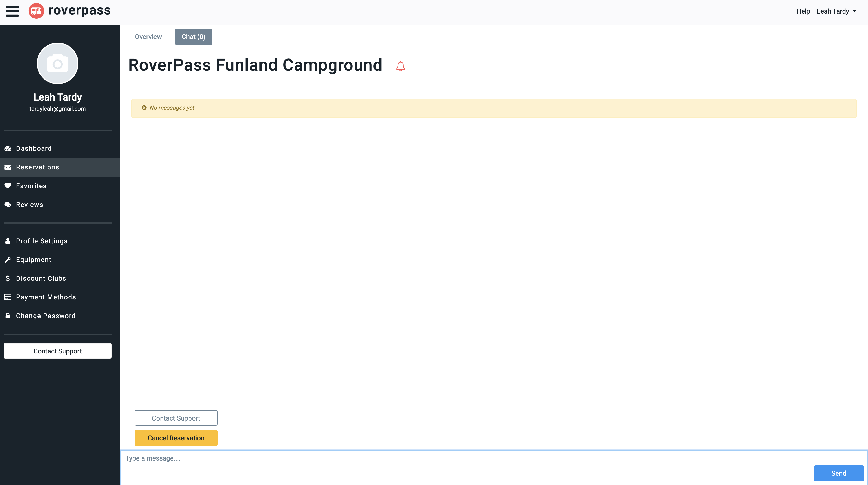This screenshot has height=485, width=868.
Task: Select the Chat (0) tab
Action: click(x=193, y=37)
